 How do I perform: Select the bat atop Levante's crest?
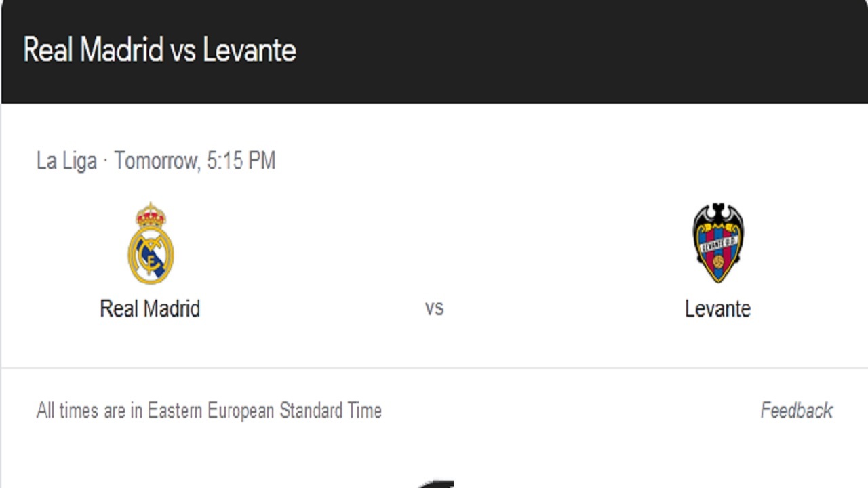click(x=718, y=213)
